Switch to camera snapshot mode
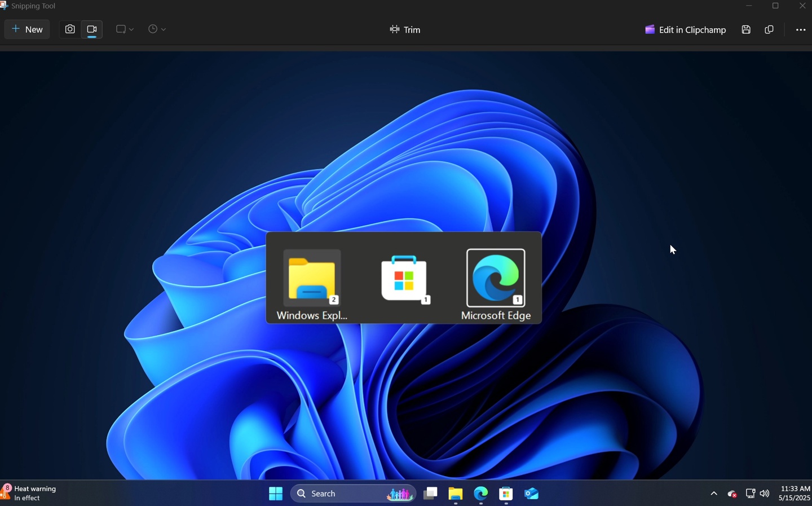 tap(69, 29)
